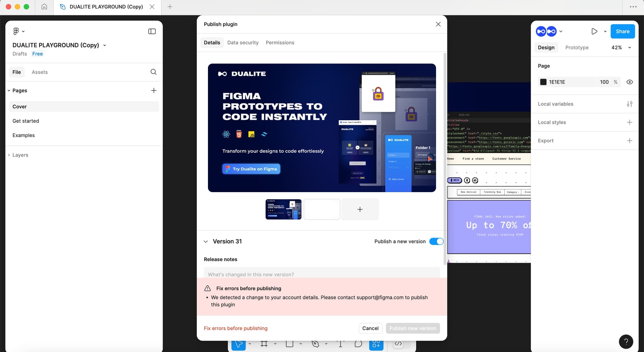Open Frame tool options dropdown arrow
Viewport: 644px width, 352px height.
(275, 344)
